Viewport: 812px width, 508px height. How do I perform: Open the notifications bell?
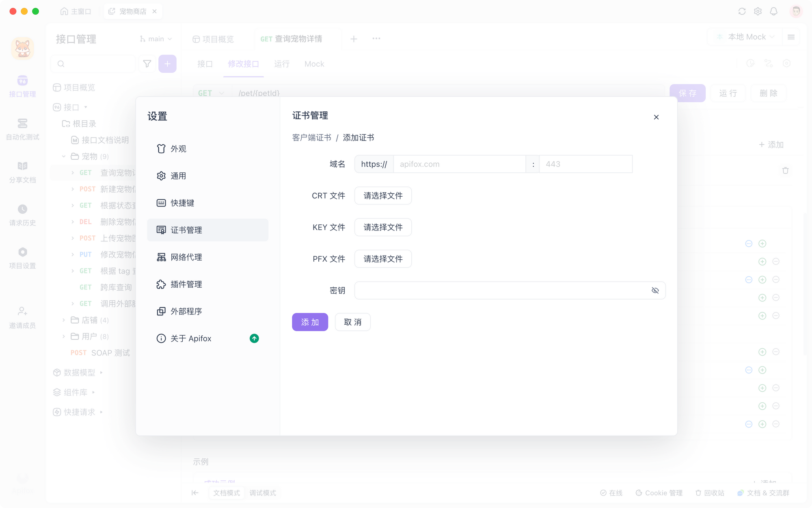tap(773, 11)
